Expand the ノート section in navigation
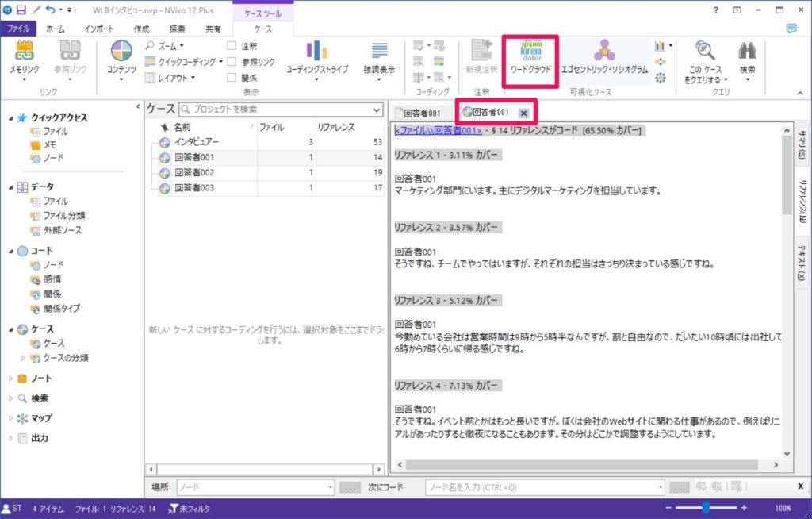The image size is (812, 519). pos(11,379)
